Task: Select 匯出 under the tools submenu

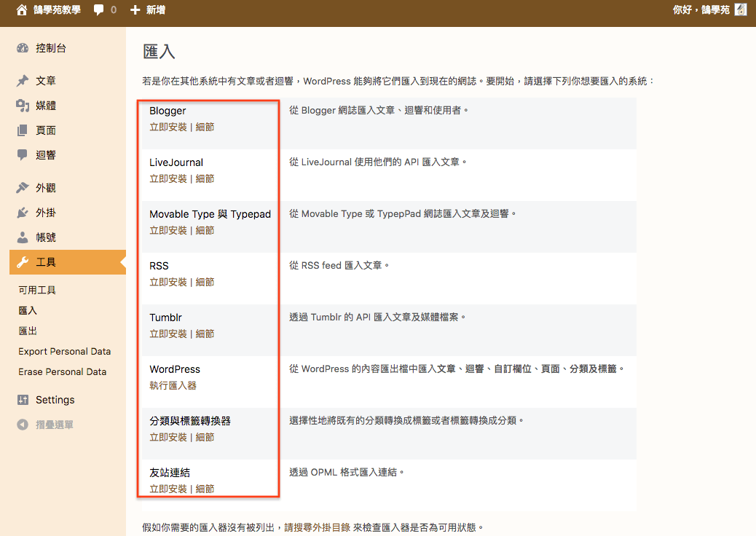Action: pyautogui.click(x=28, y=331)
